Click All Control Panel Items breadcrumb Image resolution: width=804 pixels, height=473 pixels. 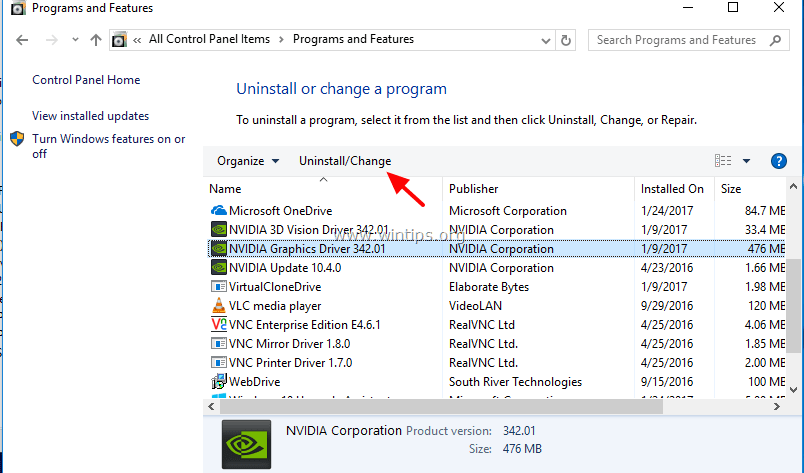[x=209, y=40]
